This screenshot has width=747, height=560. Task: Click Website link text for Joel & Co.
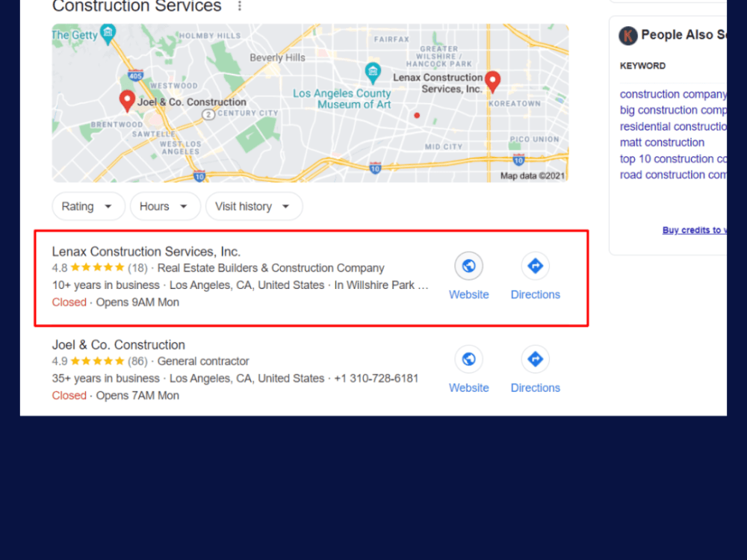pyautogui.click(x=469, y=388)
